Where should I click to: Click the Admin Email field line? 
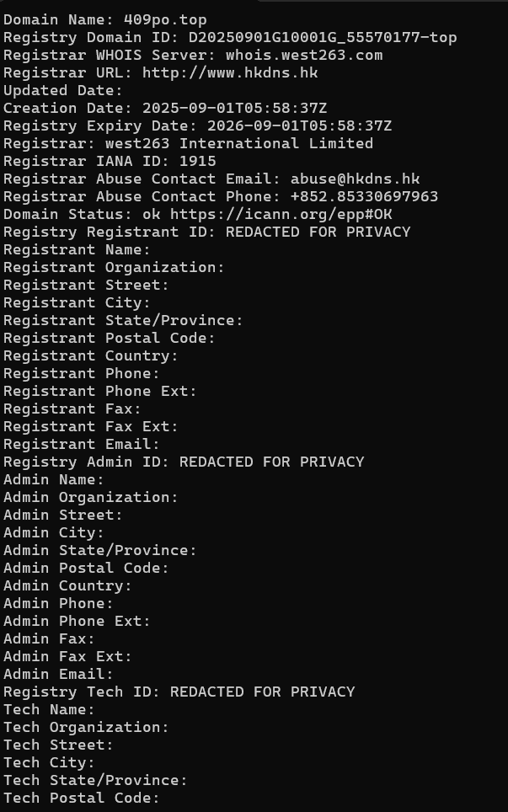[x=58, y=674]
